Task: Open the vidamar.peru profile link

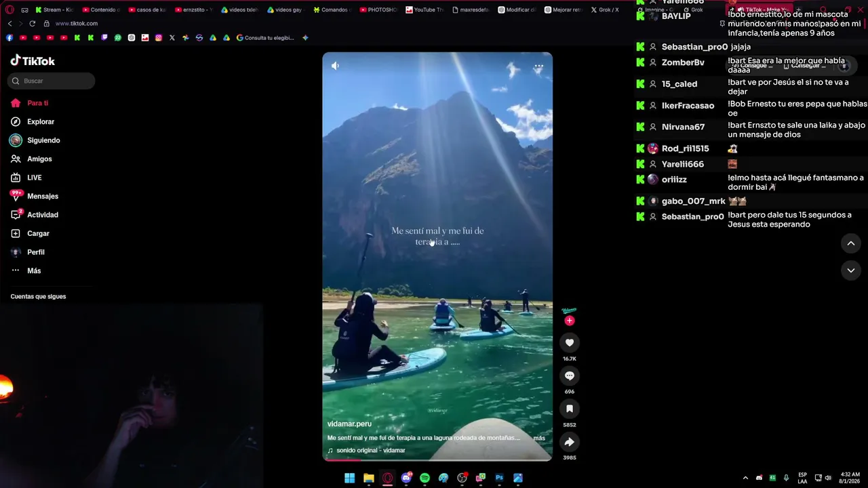Action: tap(349, 424)
